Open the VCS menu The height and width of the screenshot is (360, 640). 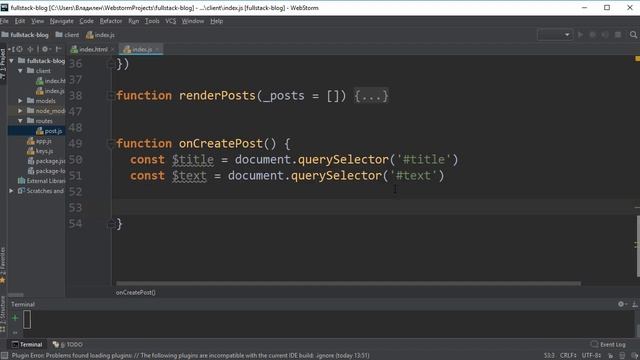171,21
